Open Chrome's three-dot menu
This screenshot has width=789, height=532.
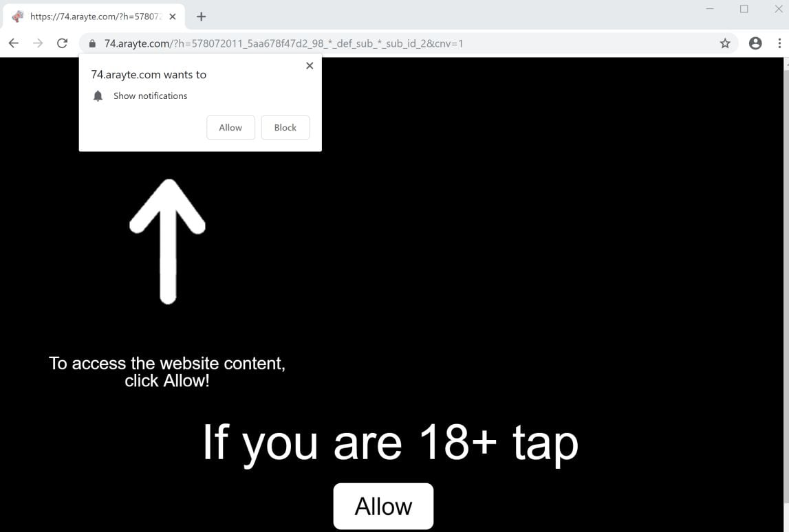tap(779, 43)
